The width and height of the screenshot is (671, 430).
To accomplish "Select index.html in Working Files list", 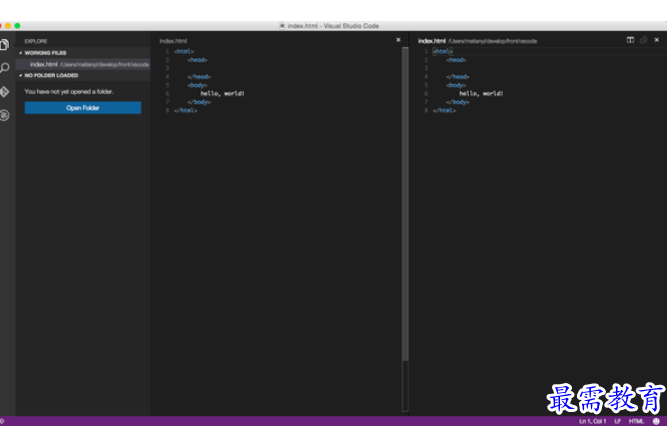I will [x=83, y=65].
